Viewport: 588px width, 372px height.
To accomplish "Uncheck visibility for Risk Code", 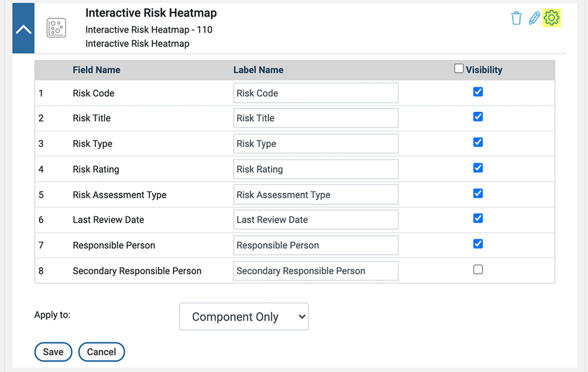I will 478,92.
